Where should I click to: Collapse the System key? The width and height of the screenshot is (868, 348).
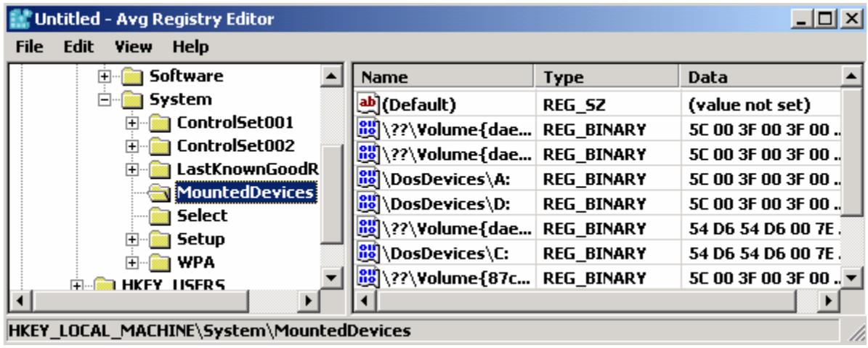pos(104,100)
